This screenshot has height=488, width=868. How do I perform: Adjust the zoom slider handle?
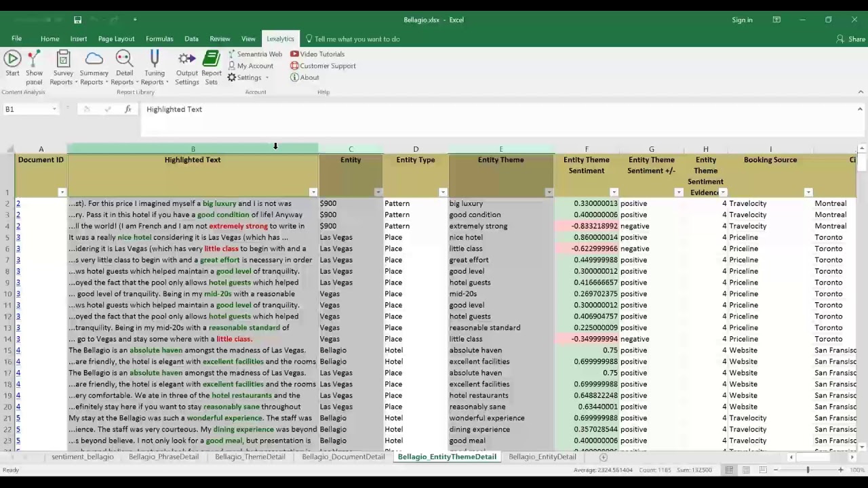pos(808,470)
